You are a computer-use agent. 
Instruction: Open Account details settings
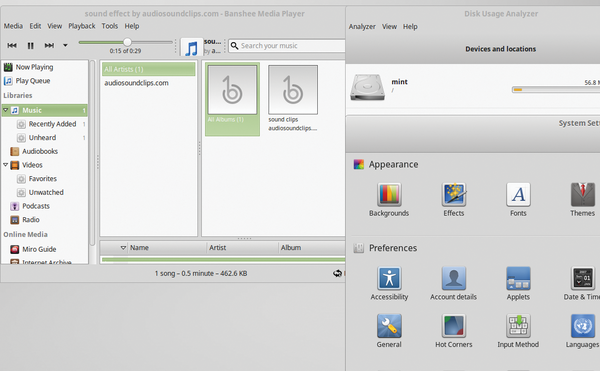tap(453, 284)
